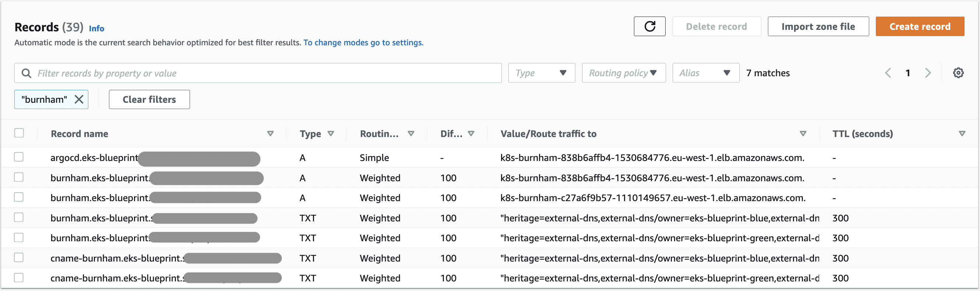Viewport: 980px width, 291px height.
Task: Click Import zone file button
Action: pos(818,26)
